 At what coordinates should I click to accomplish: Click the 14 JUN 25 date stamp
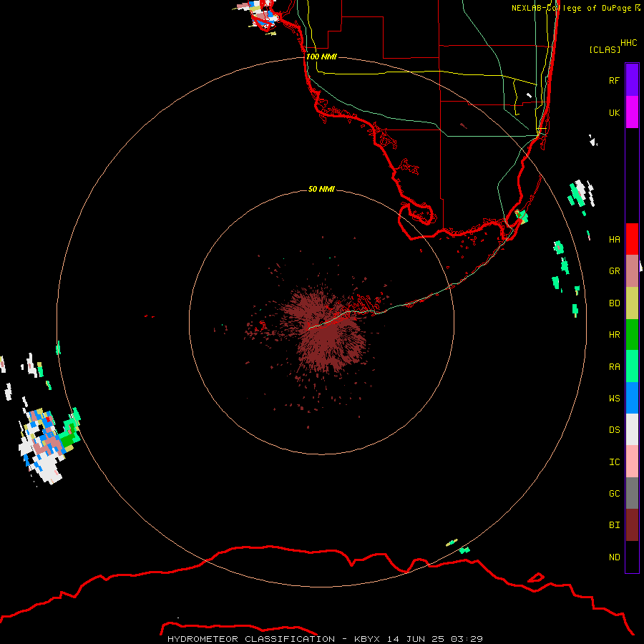(416, 639)
